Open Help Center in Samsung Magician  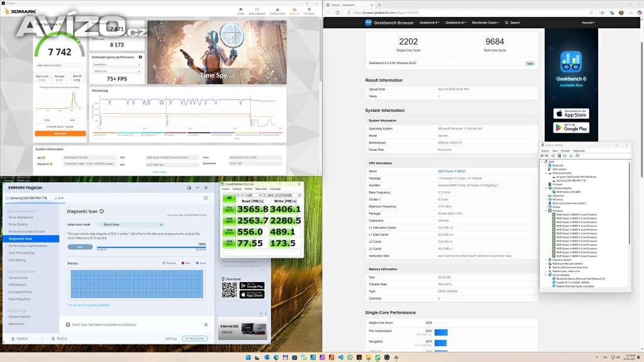(195, 339)
